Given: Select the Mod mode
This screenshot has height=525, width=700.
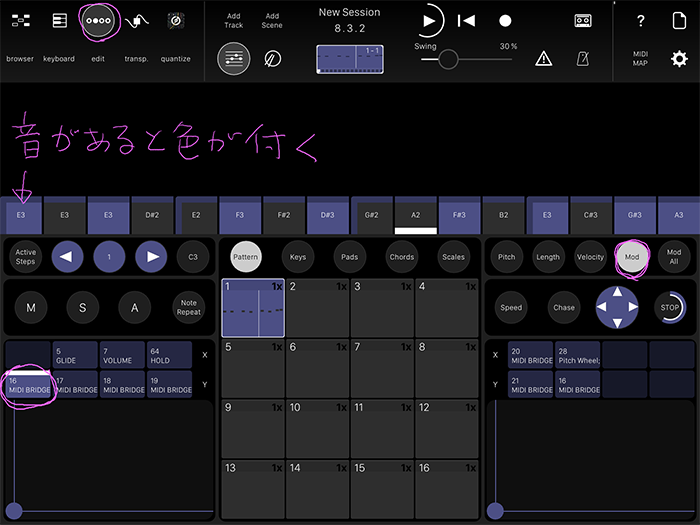Looking at the screenshot, I should (x=632, y=257).
